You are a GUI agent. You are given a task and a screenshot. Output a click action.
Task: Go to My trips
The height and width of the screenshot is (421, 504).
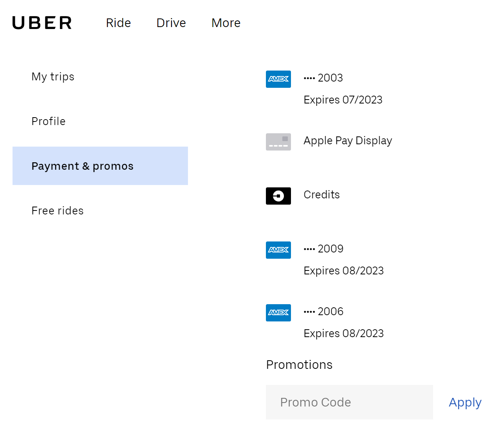[53, 76]
